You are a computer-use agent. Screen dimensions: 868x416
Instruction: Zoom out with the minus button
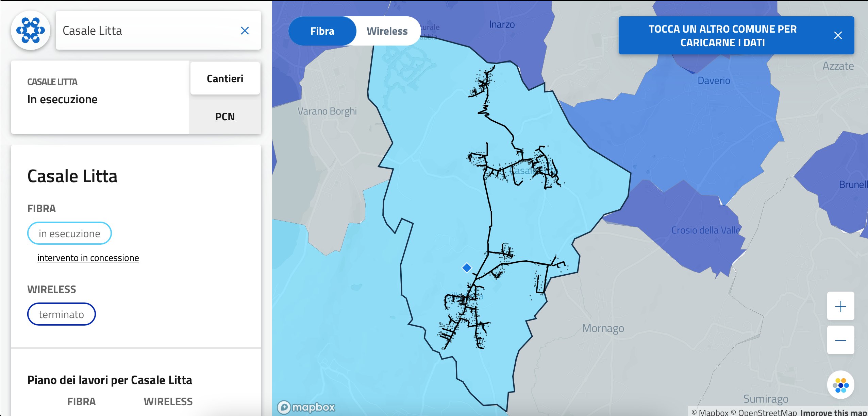[x=840, y=340]
